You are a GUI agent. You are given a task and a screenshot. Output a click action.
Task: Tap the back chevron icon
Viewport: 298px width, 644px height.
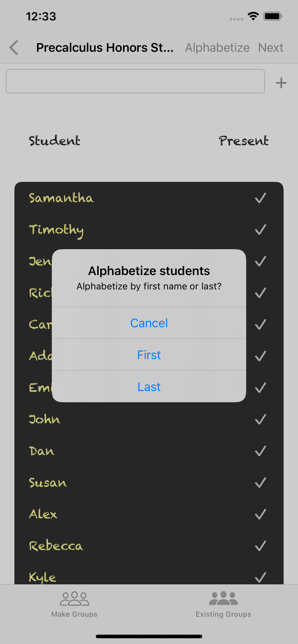pyautogui.click(x=14, y=47)
